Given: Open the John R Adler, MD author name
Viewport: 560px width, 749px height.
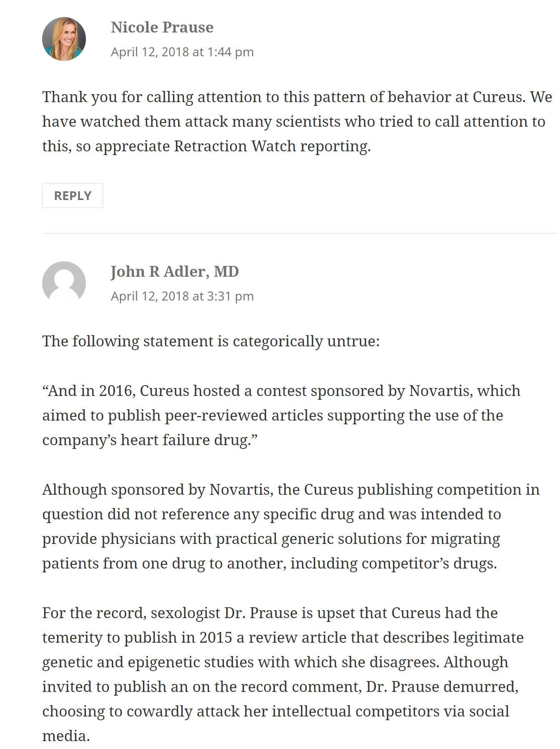Looking at the screenshot, I should click(174, 272).
